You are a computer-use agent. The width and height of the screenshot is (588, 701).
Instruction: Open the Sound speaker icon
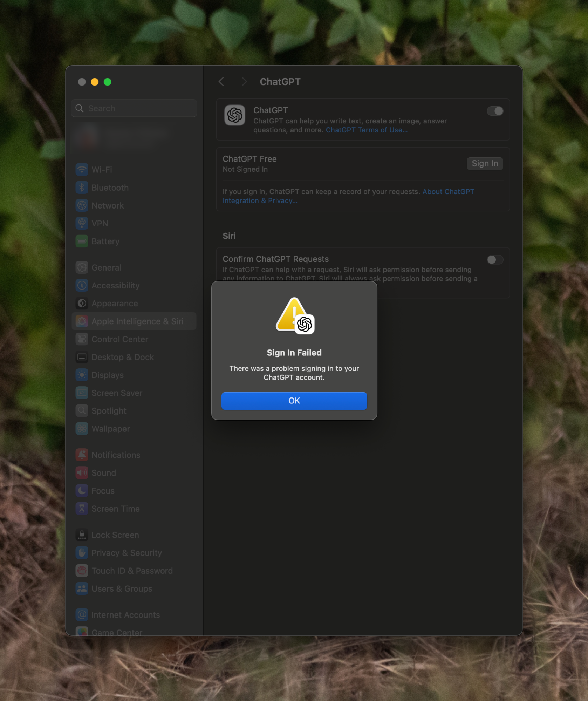[x=82, y=473]
